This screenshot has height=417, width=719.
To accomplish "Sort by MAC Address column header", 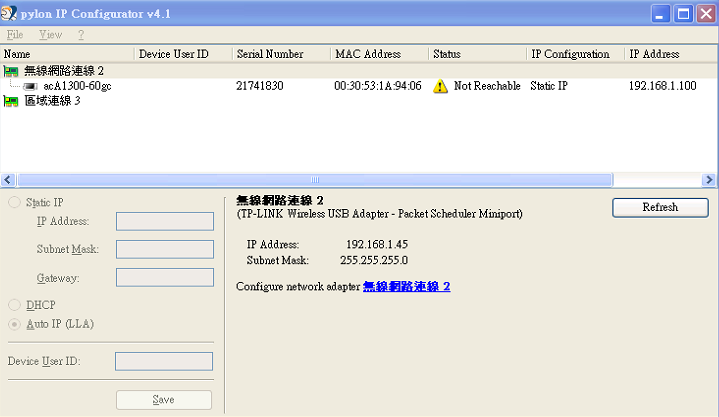I will click(x=380, y=54).
